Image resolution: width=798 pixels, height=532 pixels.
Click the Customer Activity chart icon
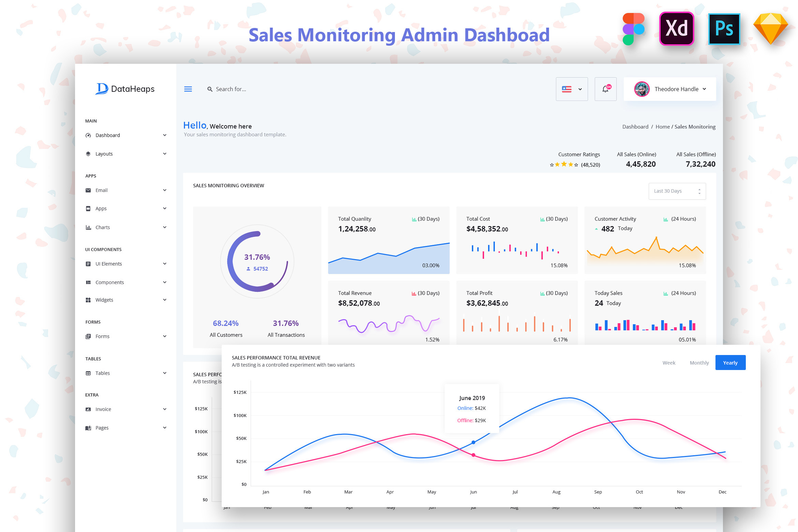tap(665, 220)
